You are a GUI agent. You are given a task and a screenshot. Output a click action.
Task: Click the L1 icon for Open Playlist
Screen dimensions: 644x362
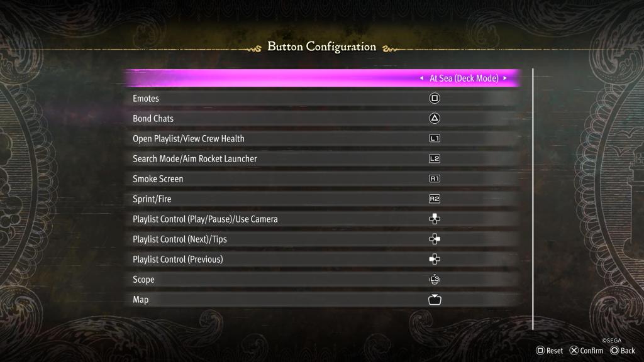434,139
